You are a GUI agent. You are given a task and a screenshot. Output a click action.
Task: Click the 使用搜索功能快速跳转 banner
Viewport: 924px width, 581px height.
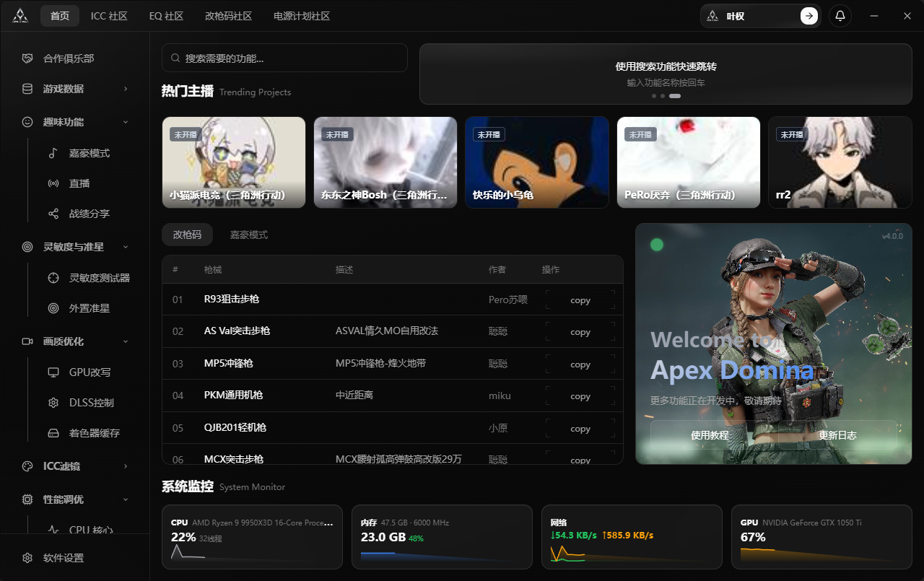coord(666,74)
